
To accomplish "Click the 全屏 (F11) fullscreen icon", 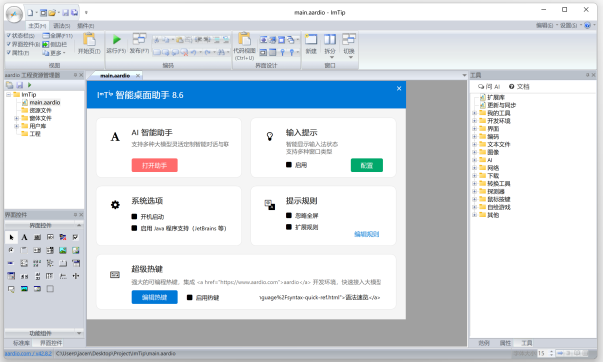I will 46,35.
